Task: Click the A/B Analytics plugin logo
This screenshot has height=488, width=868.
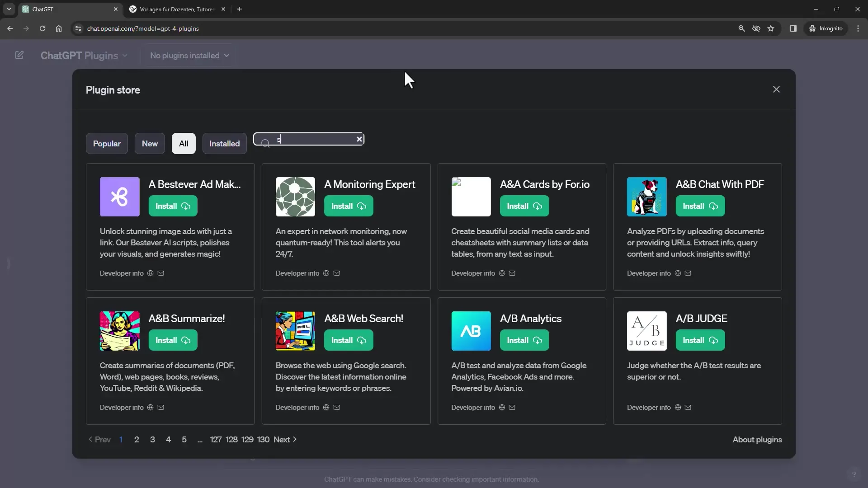Action: [471, 331]
